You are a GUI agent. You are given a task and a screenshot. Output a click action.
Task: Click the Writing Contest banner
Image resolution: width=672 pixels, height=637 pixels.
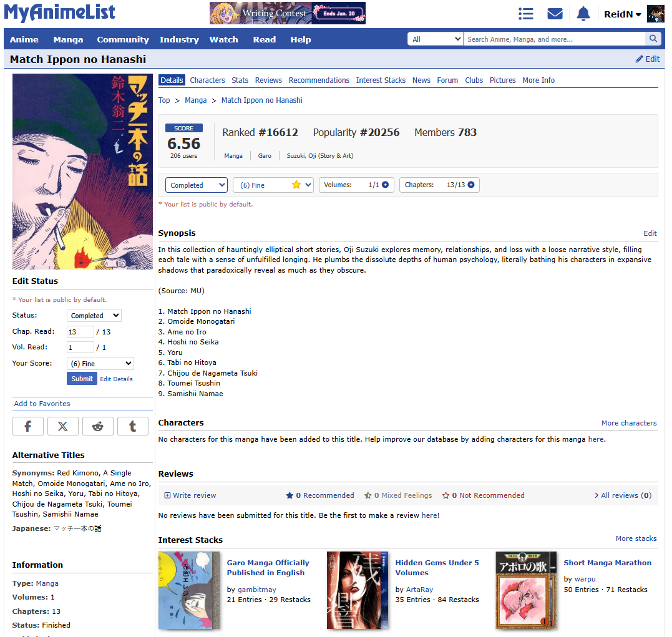tap(287, 13)
